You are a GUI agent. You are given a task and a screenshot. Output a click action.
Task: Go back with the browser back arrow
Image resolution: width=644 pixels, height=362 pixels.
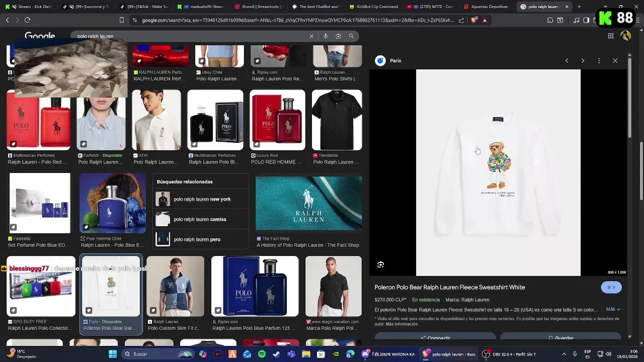point(7,20)
